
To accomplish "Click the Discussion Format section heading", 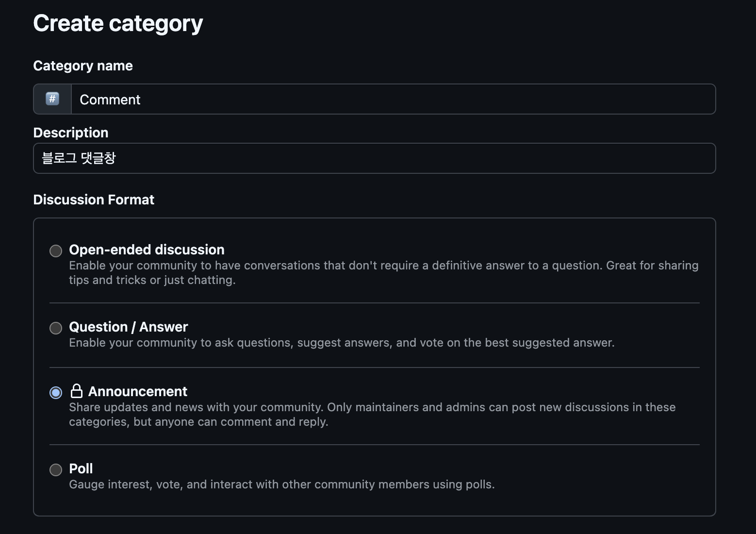I will pyautogui.click(x=94, y=200).
